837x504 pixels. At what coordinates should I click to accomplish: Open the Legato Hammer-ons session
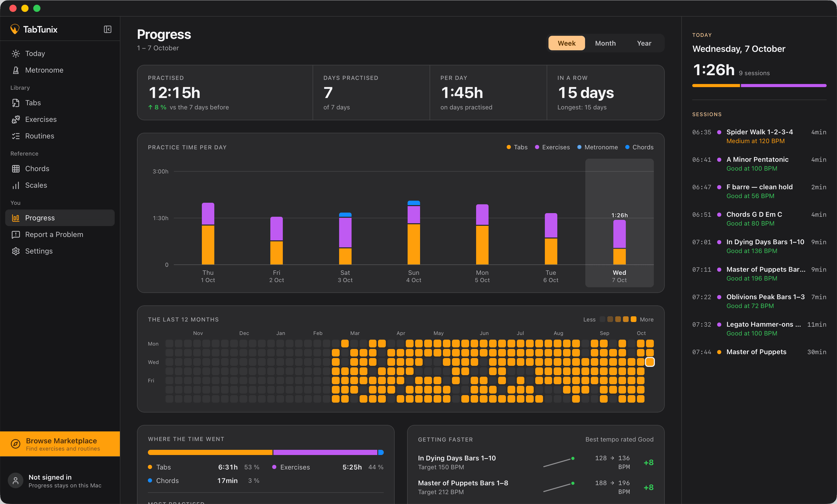[759, 329]
